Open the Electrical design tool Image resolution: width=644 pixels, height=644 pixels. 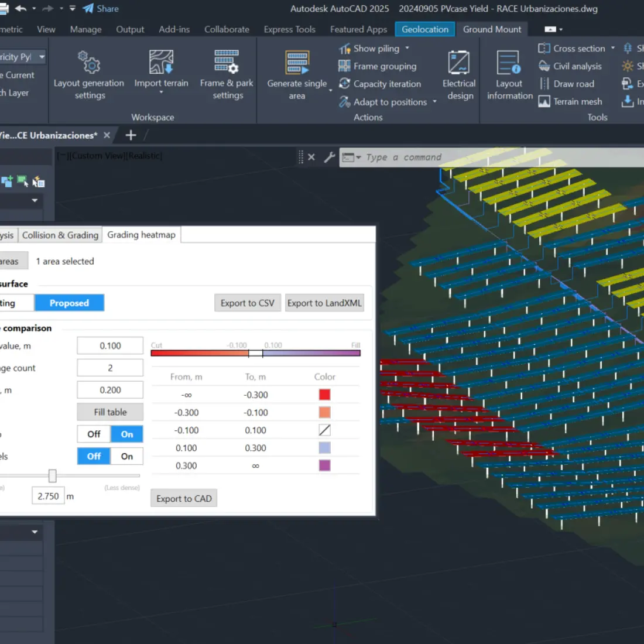tap(459, 75)
